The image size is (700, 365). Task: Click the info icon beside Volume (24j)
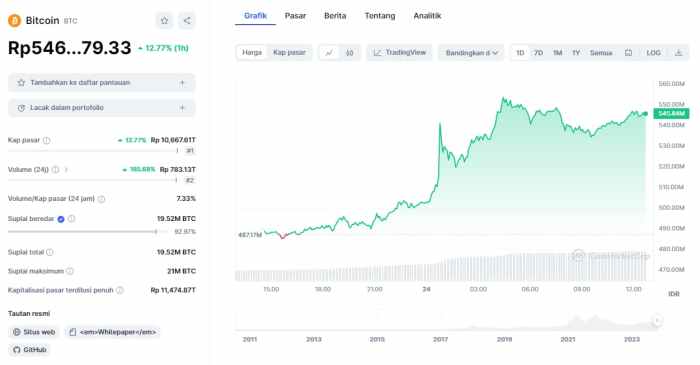[55, 170]
